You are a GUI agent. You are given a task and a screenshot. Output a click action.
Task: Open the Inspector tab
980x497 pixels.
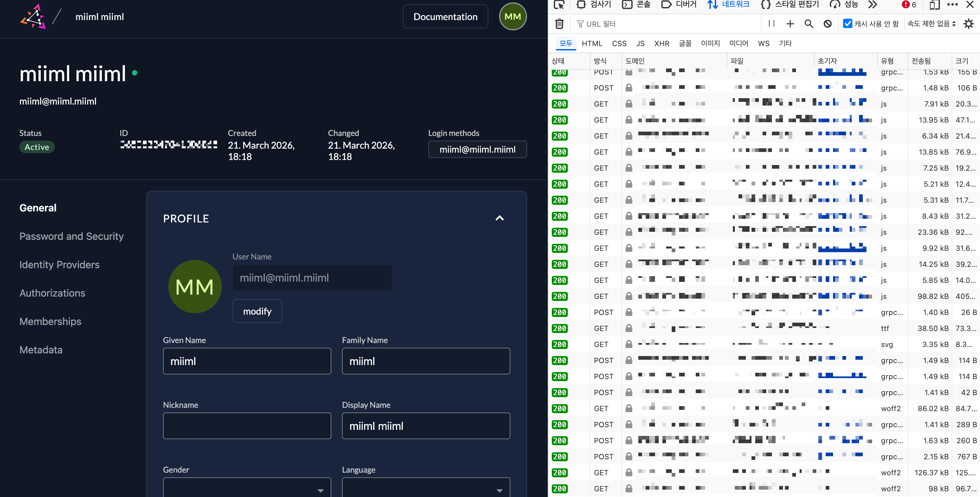[594, 5]
